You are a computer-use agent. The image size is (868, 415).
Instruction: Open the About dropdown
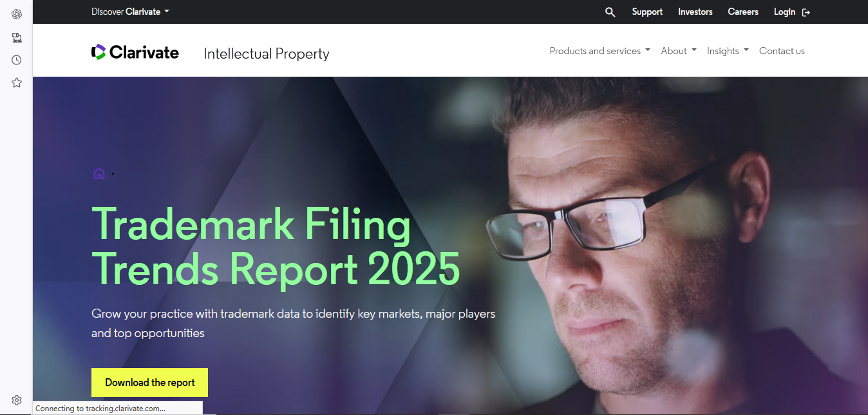pos(679,51)
